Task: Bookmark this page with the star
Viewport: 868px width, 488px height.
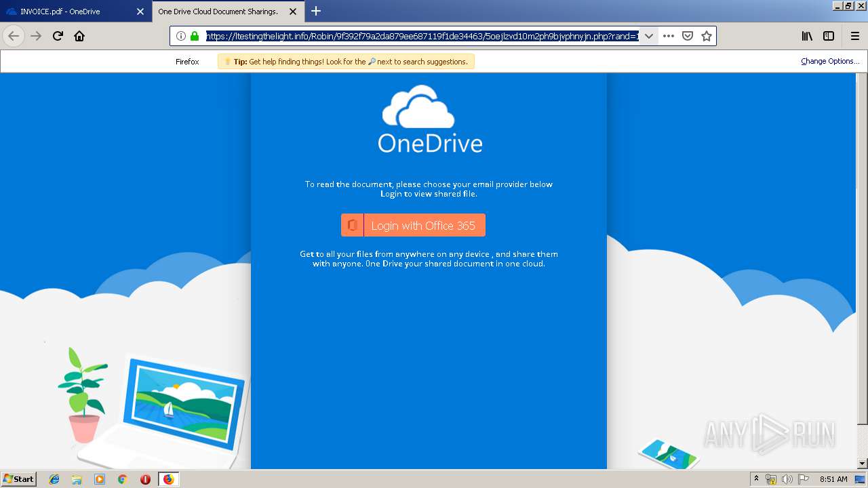Action: point(707,36)
